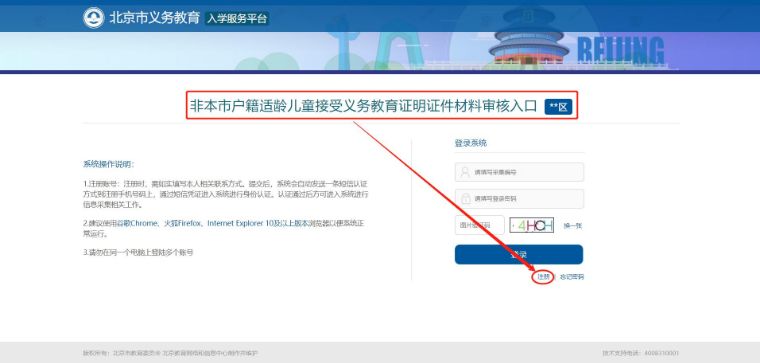Click the 登录系统 panel heading

click(471, 143)
